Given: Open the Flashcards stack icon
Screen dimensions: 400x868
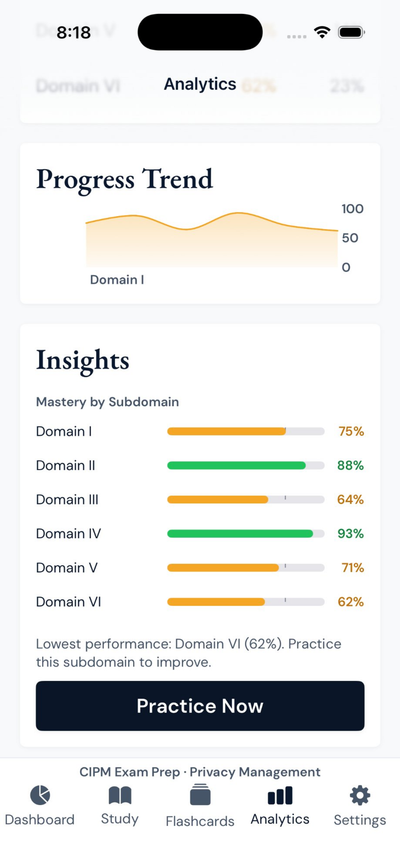Looking at the screenshot, I should 200,794.
